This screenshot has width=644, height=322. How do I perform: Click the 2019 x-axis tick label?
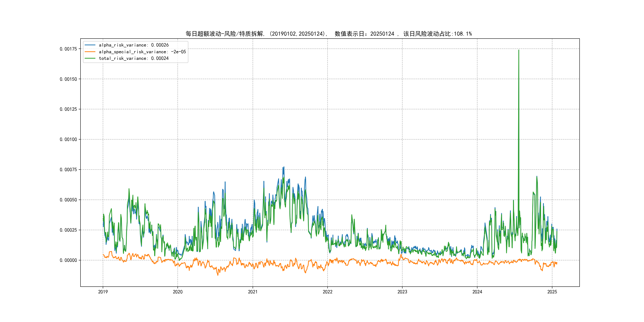pyautogui.click(x=103, y=292)
